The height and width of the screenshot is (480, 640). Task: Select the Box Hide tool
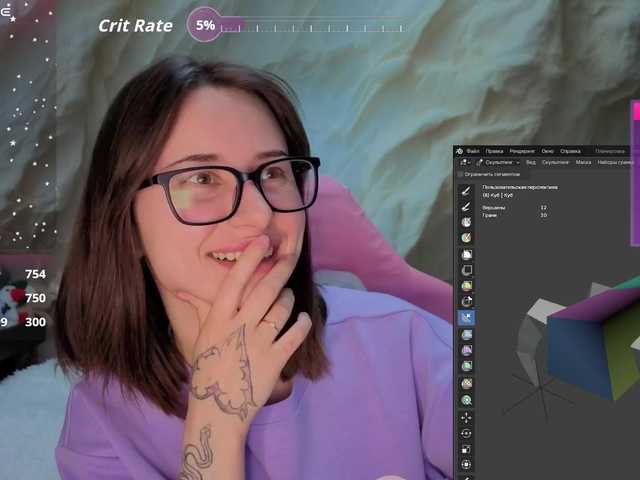pyautogui.click(x=466, y=270)
